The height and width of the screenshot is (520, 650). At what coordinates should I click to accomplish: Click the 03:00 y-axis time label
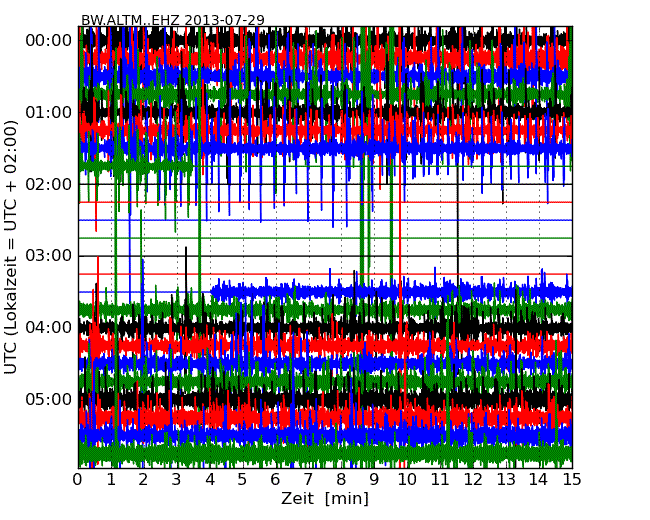[49, 255]
